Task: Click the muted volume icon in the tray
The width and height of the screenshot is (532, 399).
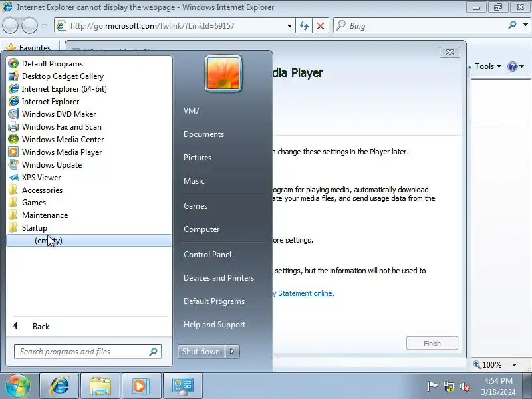Action: click(x=465, y=386)
